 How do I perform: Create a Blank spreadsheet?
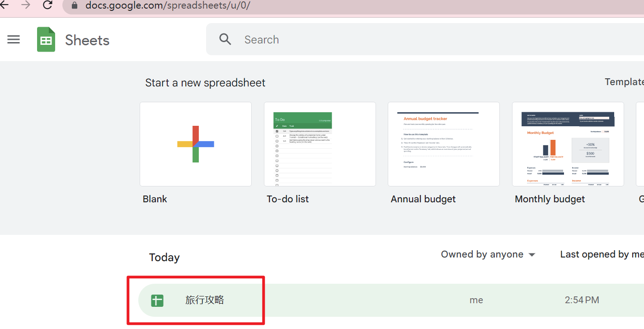[195, 144]
